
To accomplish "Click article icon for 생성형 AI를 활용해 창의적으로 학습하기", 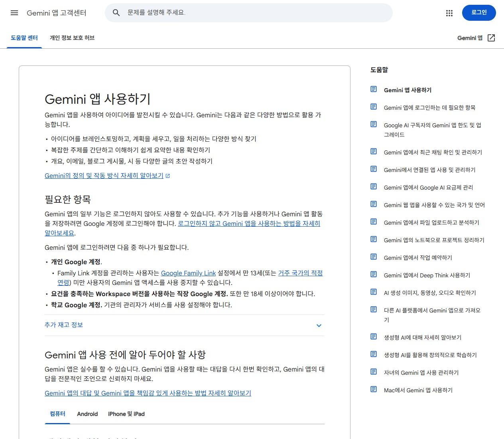I will [x=374, y=354].
